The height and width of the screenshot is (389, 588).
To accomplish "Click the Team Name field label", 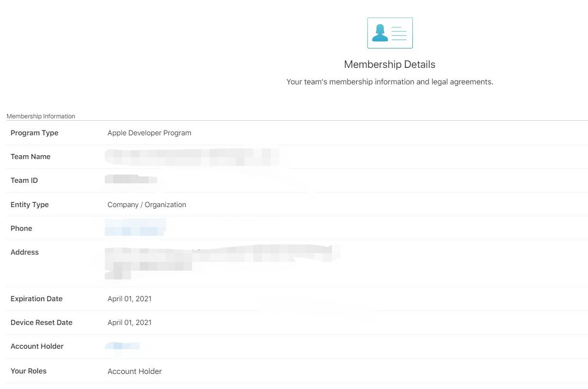I will (31, 157).
